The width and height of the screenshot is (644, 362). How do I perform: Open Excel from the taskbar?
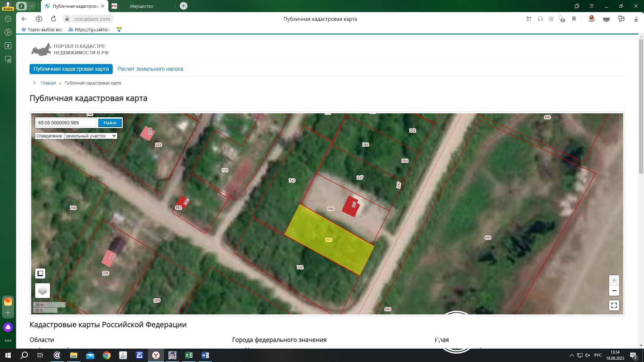tap(189, 355)
